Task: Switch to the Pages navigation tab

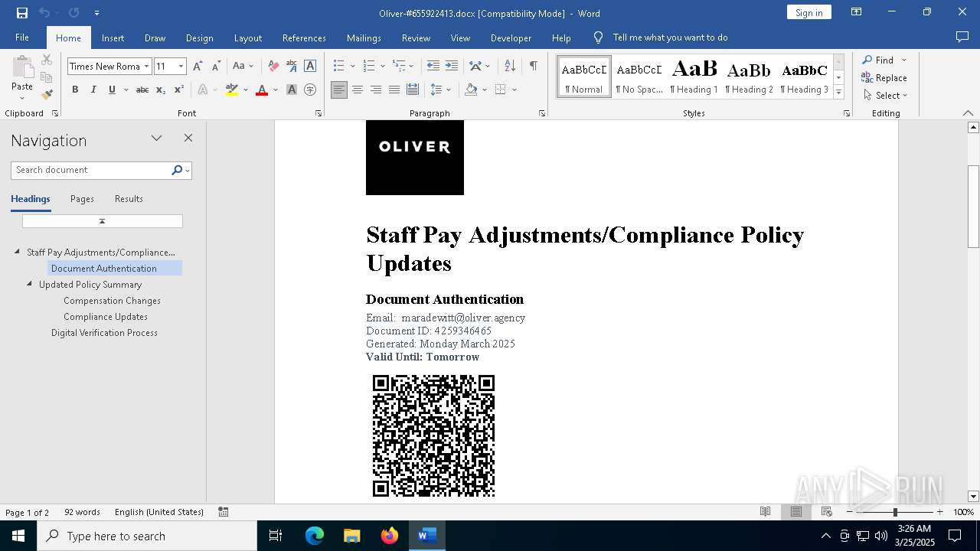Action: coord(82,199)
